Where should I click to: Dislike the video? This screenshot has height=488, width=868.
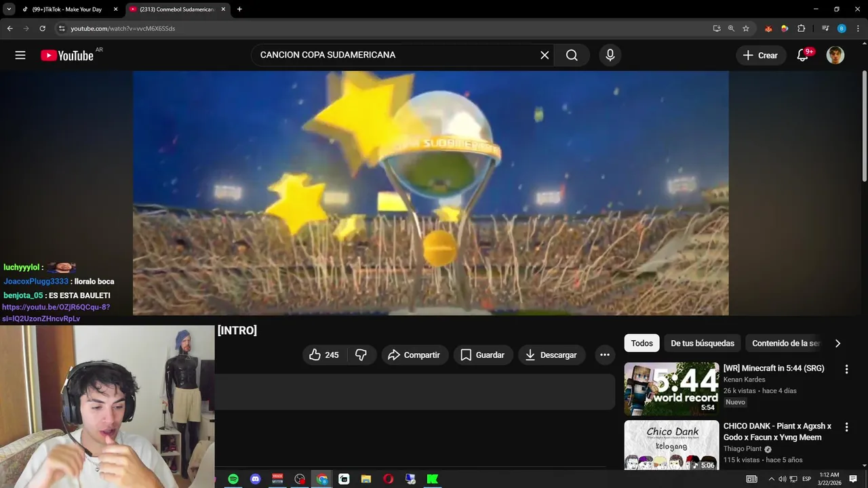(361, 355)
